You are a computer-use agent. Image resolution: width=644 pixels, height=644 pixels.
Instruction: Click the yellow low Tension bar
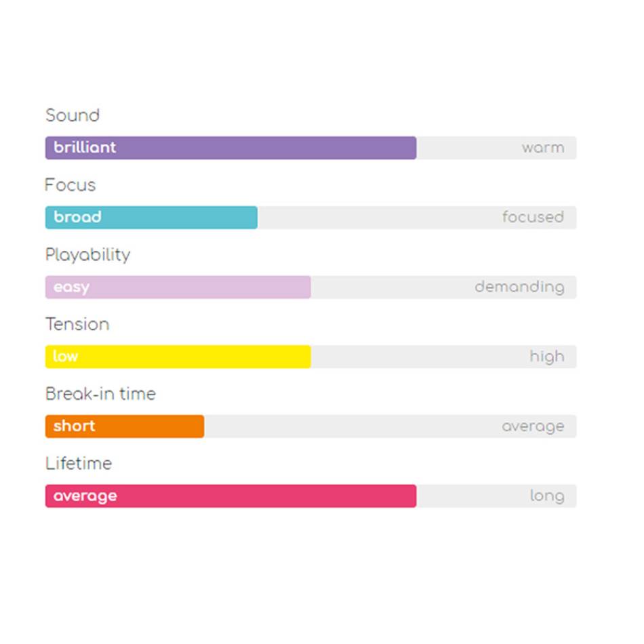click(178, 357)
